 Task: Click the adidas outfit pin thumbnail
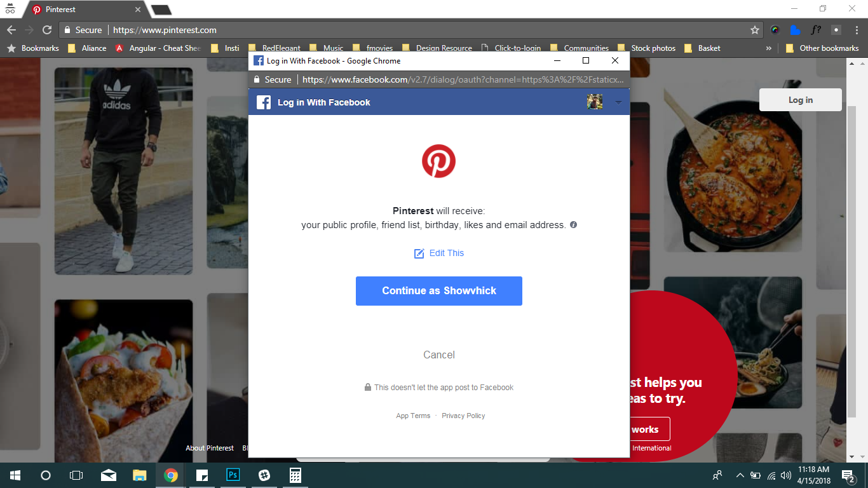tap(123, 171)
